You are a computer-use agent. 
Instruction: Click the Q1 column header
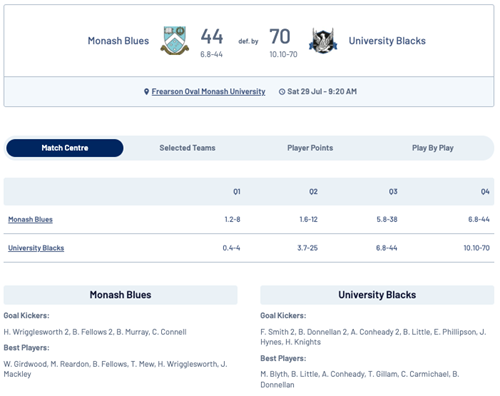pyautogui.click(x=237, y=192)
